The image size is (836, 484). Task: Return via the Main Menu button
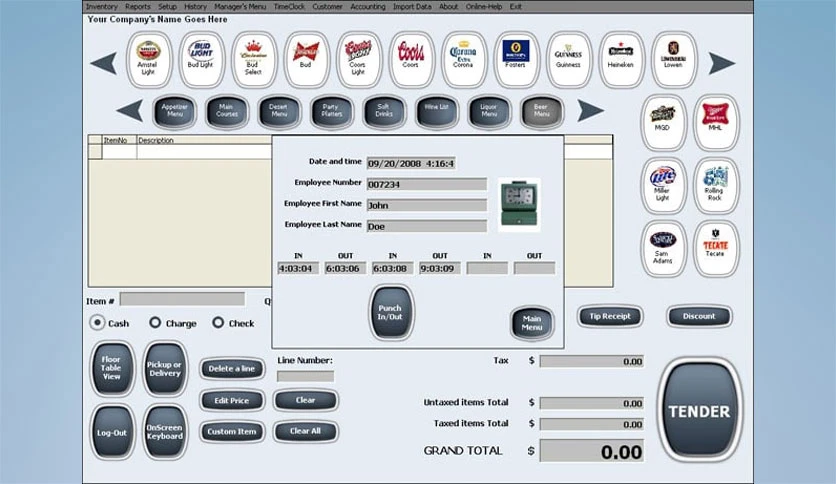[x=532, y=323]
